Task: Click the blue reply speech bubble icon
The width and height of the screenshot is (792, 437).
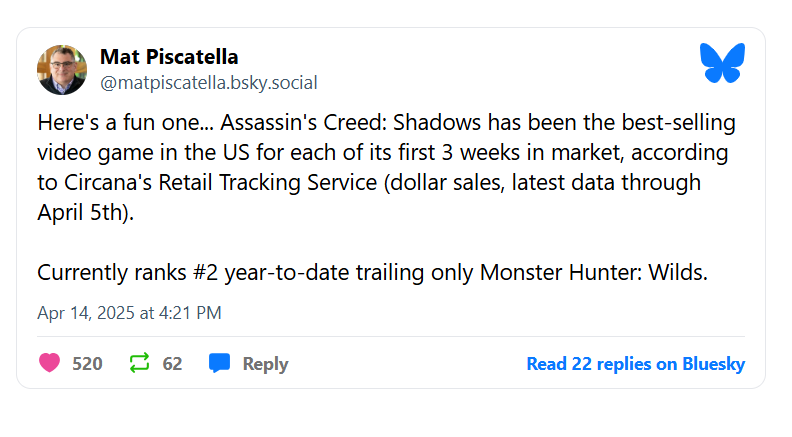Action: click(219, 363)
